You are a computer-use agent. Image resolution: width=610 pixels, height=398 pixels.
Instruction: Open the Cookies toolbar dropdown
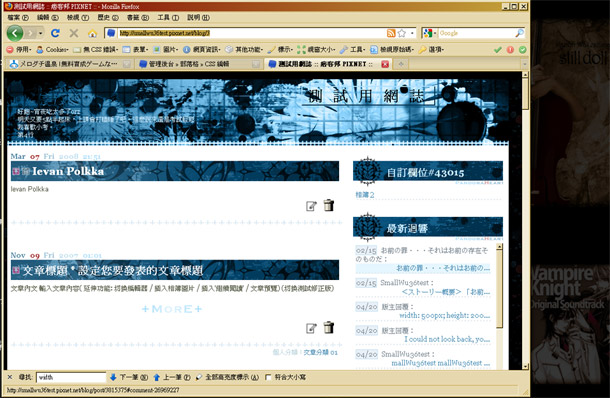[x=53, y=49]
